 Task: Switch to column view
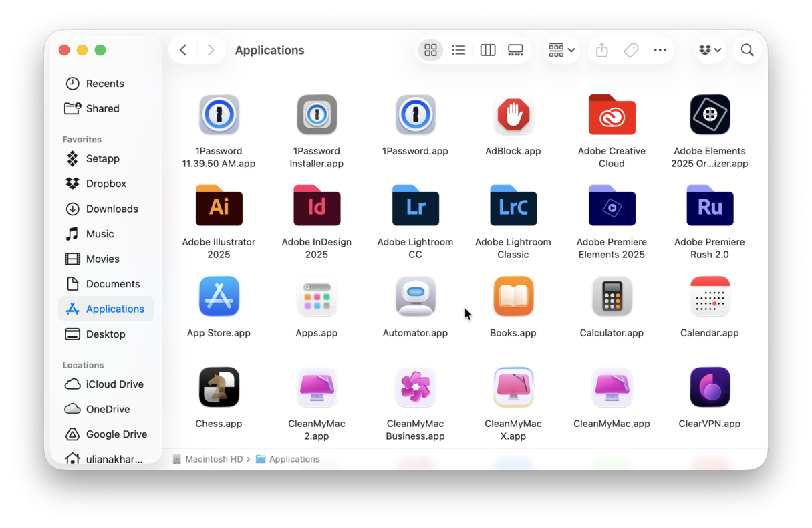click(487, 49)
